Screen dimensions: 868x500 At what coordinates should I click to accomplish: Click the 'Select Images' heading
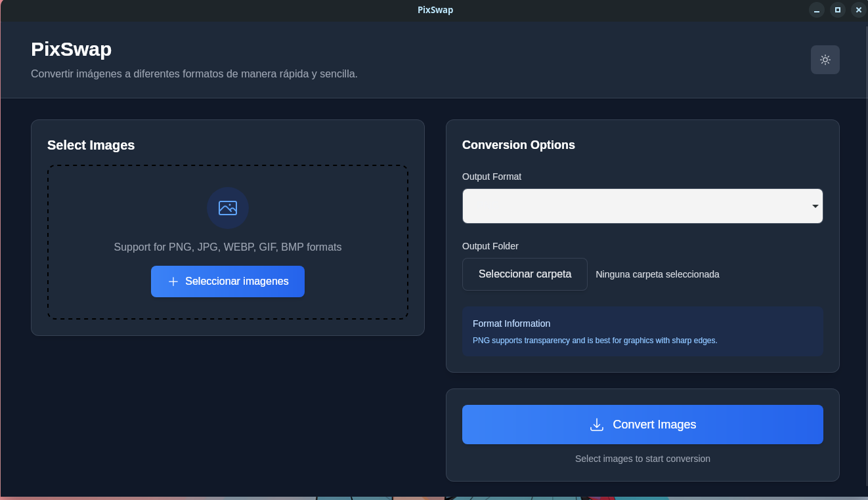[91, 145]
